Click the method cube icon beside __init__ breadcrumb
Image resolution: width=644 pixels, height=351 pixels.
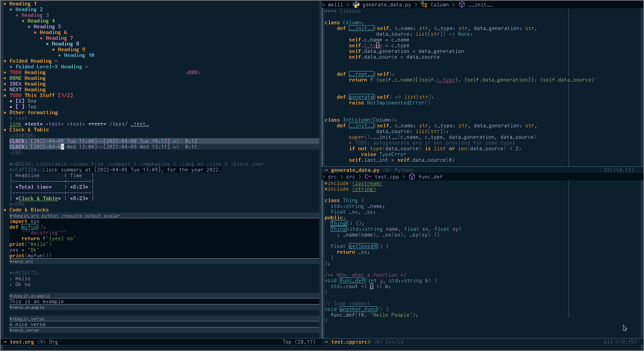coord(462,4)
